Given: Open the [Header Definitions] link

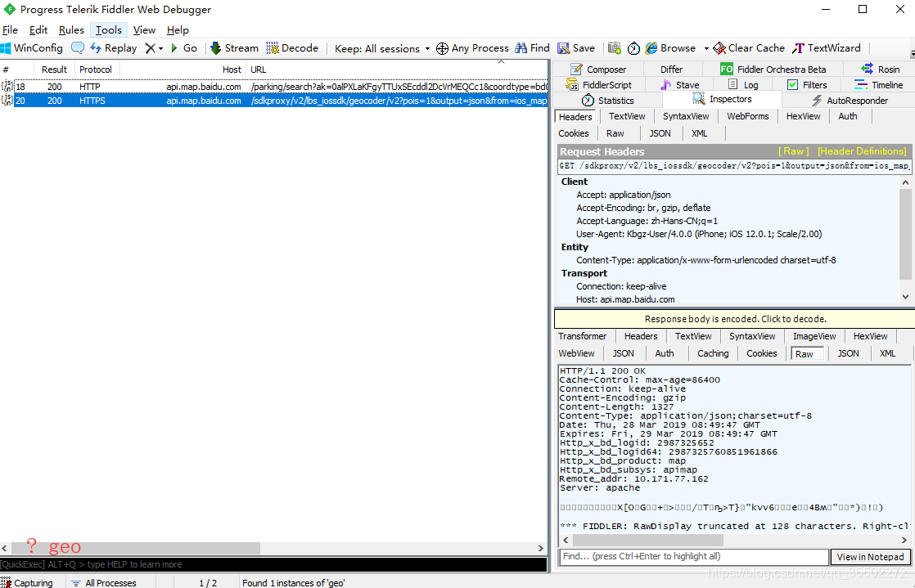Looking at the screenshot, I should (x=862, y=151).
